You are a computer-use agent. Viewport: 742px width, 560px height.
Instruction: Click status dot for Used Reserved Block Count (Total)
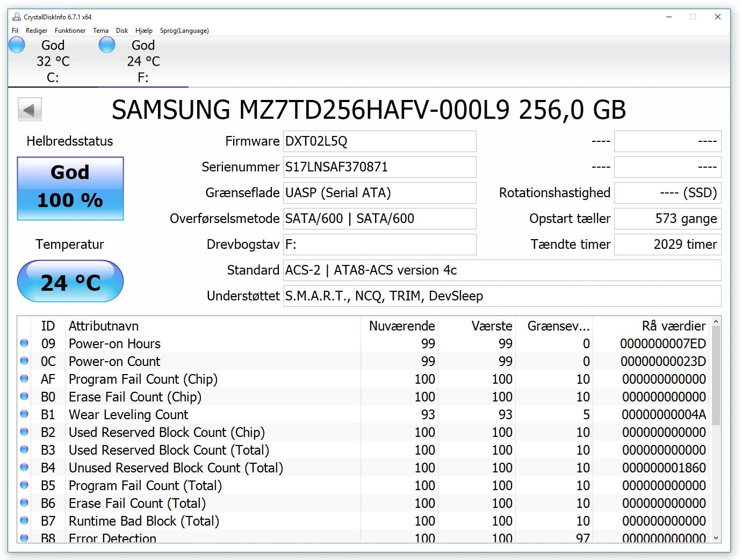point(24,449)
